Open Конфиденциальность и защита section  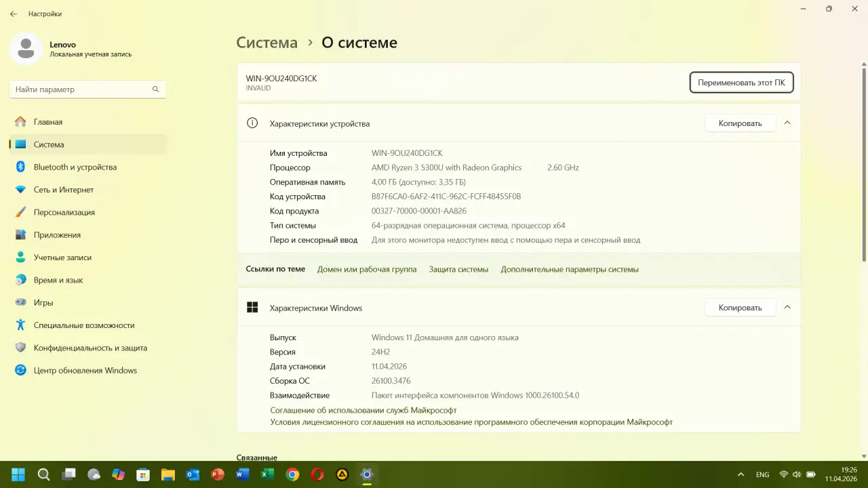pos(90,347)
